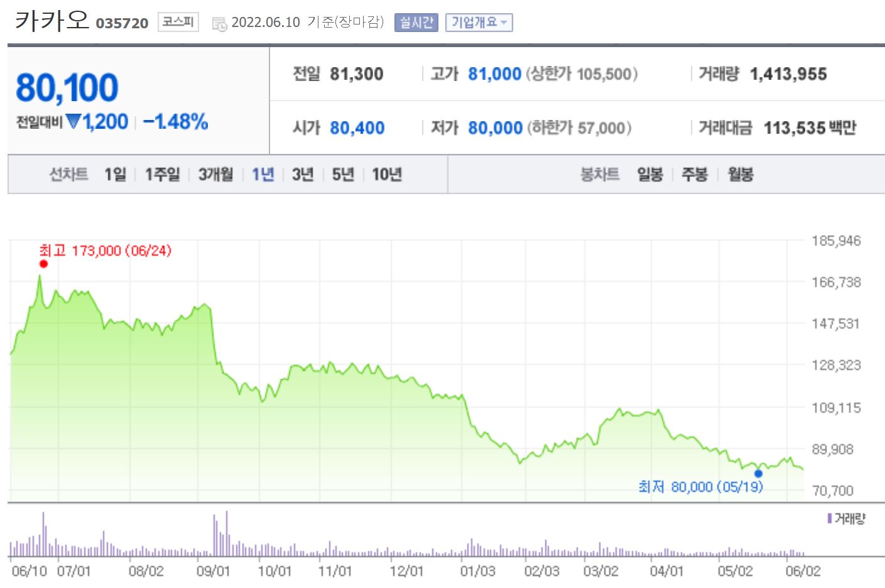Select the 3년 line chart tab

point(303,174)
